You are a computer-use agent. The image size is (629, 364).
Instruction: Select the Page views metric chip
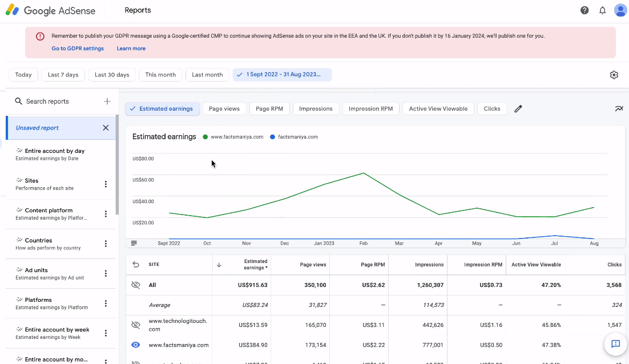224,108
